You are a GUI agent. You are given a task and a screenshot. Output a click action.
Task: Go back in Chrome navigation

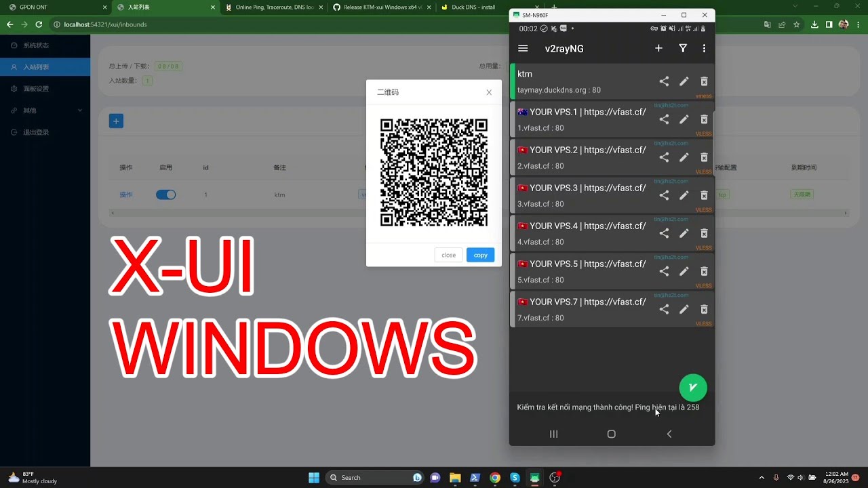click(9, 24)
